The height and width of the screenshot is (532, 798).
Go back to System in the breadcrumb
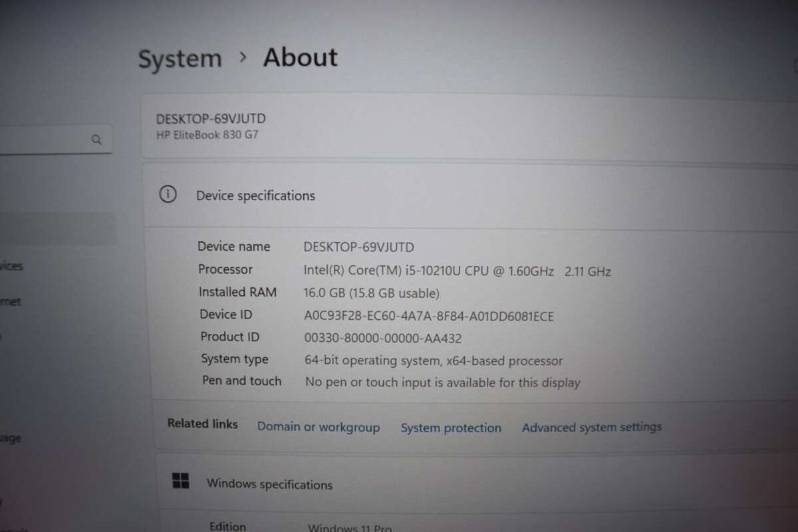(180, 59)
